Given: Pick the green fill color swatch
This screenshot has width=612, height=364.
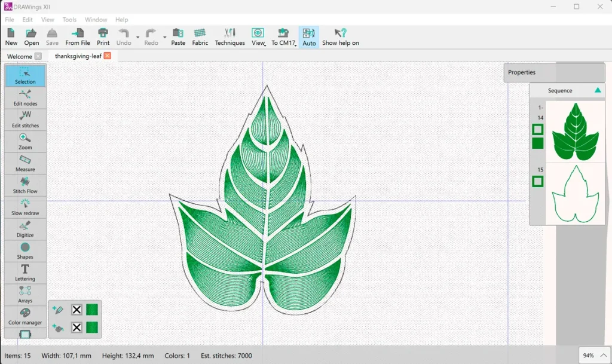Looking at the screenshot, I should tap(92, 328).
